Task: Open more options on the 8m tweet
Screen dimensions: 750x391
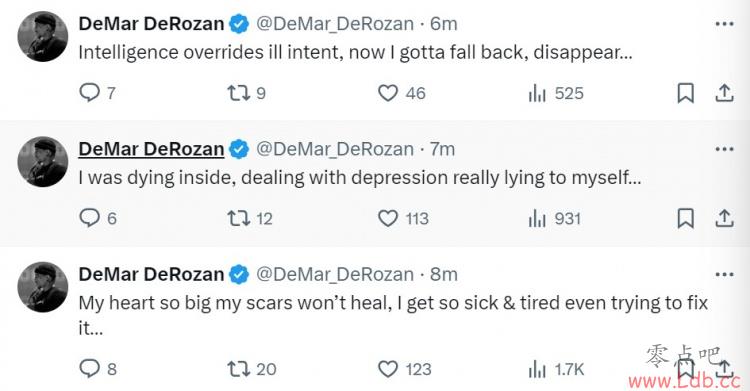Action: click(x=724, y=275)
